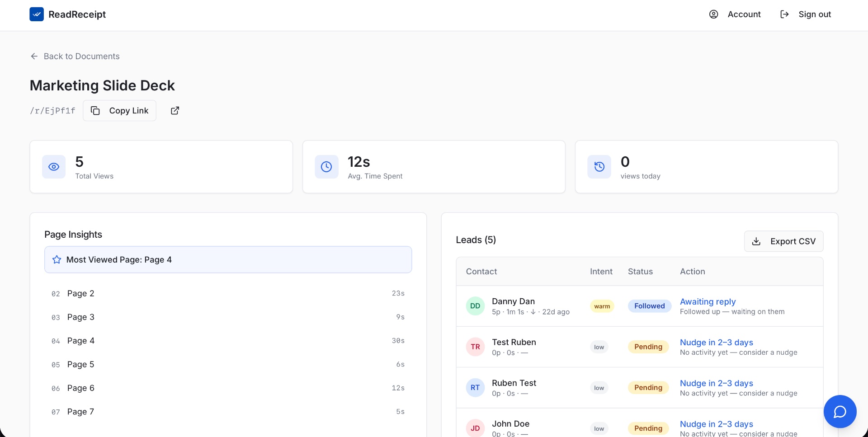Open the Account page
This screenshot has height=437, width=868.
[x=735, y=14]
